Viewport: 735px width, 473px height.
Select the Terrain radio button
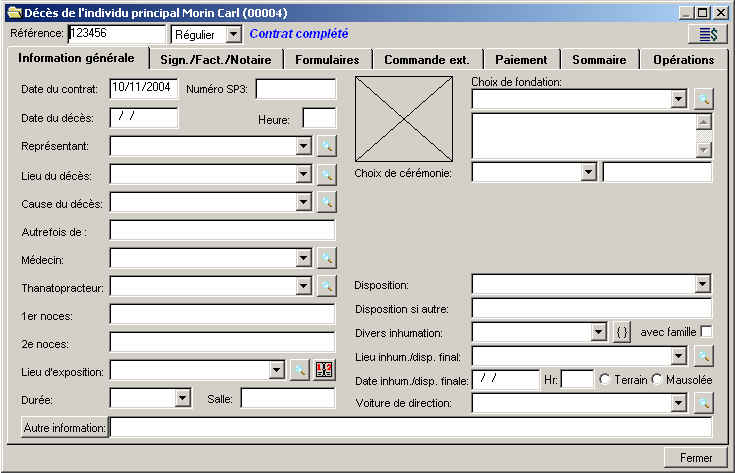tap(603, 379)
